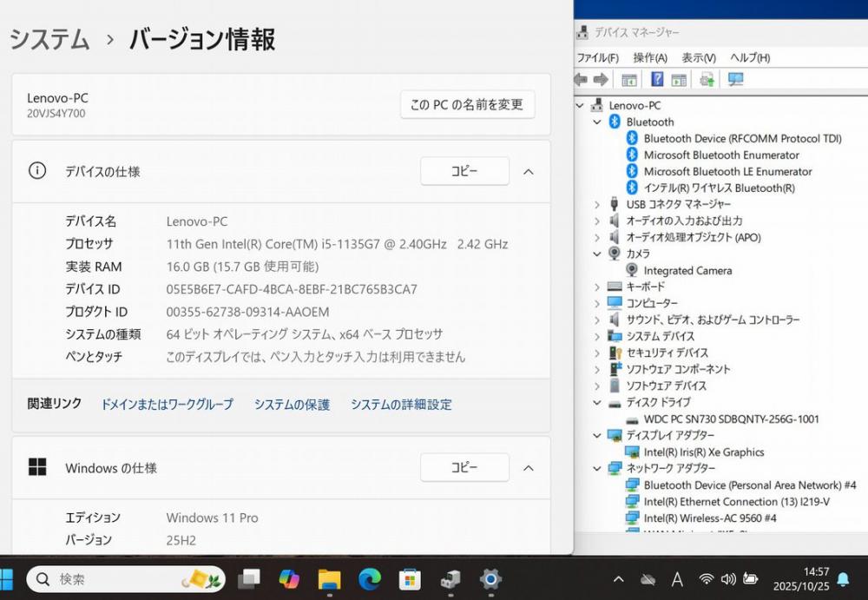Screen dimensions: 868x600
Task: Open Microsoft Edge from the taskbar
Action: tap(369, 578)
